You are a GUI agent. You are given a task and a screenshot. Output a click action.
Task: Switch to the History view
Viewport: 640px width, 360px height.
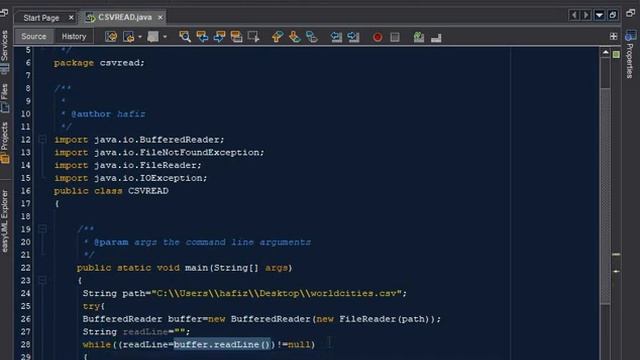tap(74, 36)
